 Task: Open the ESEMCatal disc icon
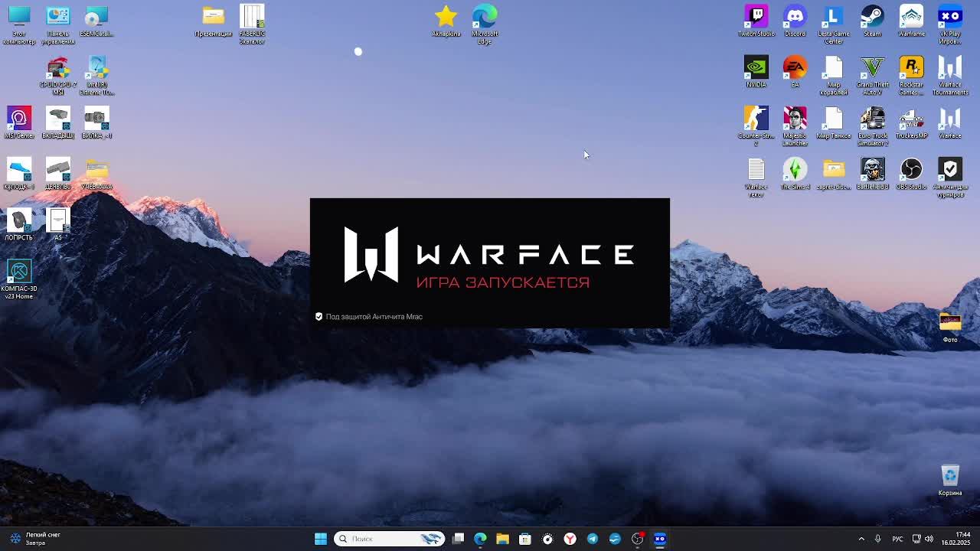96,21
